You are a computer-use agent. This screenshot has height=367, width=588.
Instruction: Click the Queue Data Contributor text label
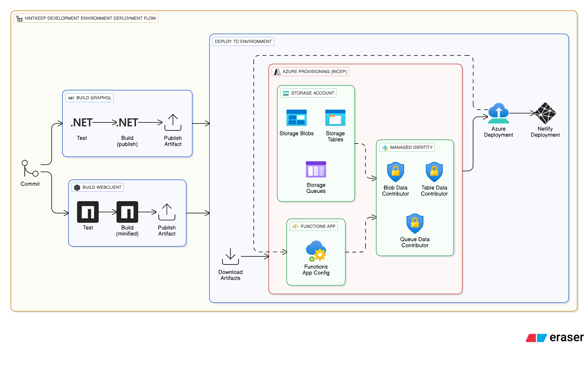(415, 242)
